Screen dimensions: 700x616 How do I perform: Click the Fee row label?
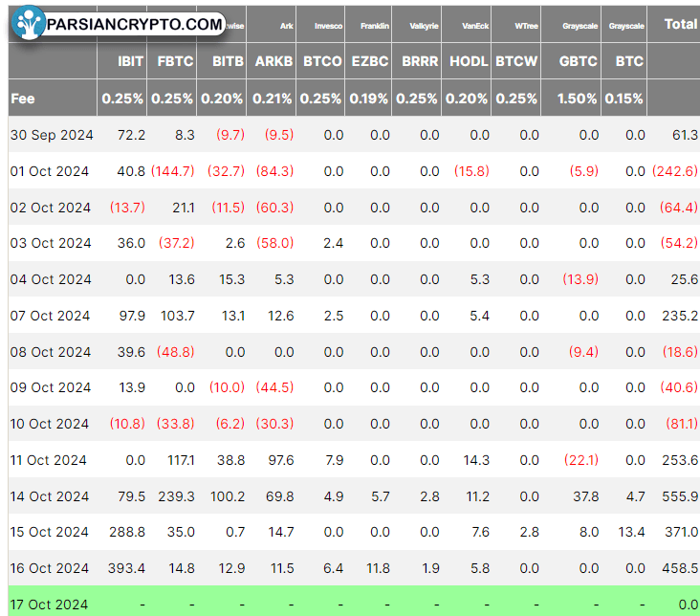pos(23,99)
